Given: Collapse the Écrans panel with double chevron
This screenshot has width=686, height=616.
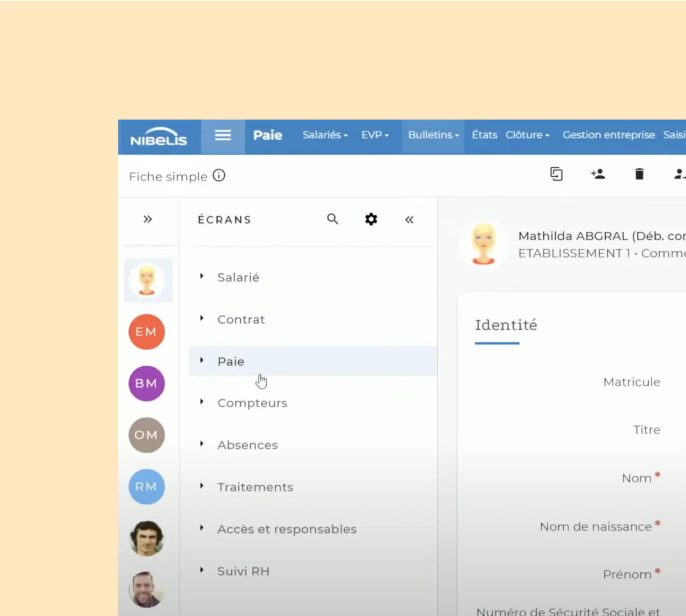Looking at the screenshot, I should point(409,220).
